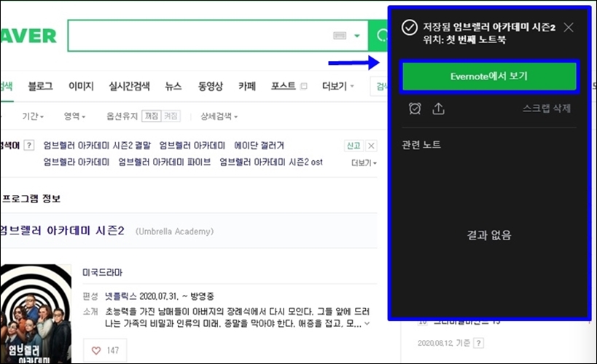Open related search 엄브렐러 아카데미 파이브
597x364 pixels.
point(165,162)
